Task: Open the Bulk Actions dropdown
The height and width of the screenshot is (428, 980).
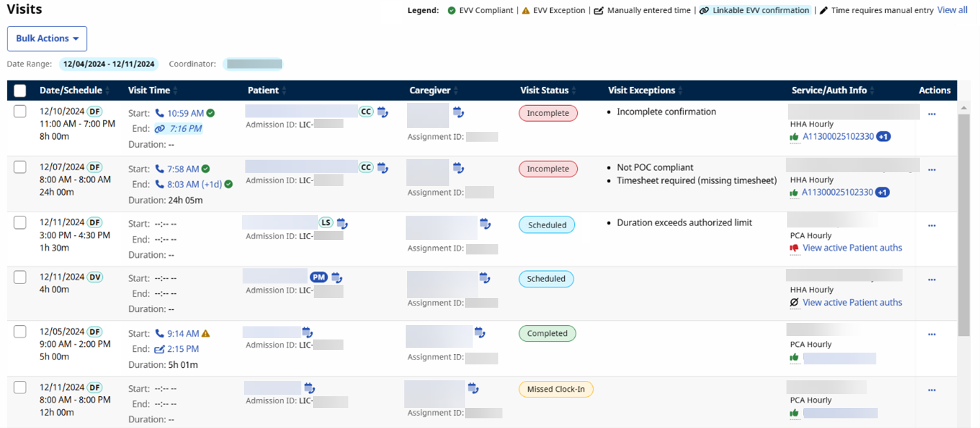Action: click(x=47, y=39)
